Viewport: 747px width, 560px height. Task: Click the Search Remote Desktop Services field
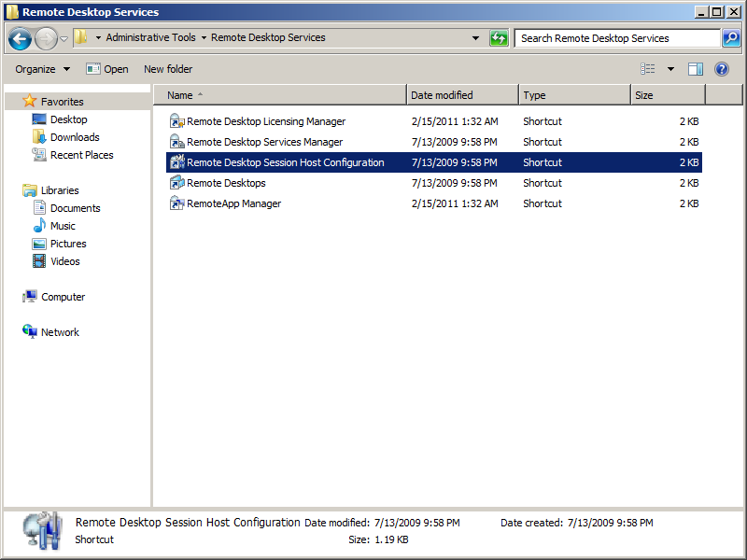tap(614, 38)
